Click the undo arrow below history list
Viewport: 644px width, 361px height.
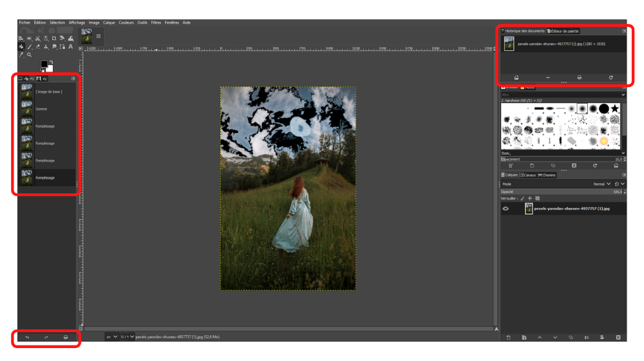coord(27,337)
